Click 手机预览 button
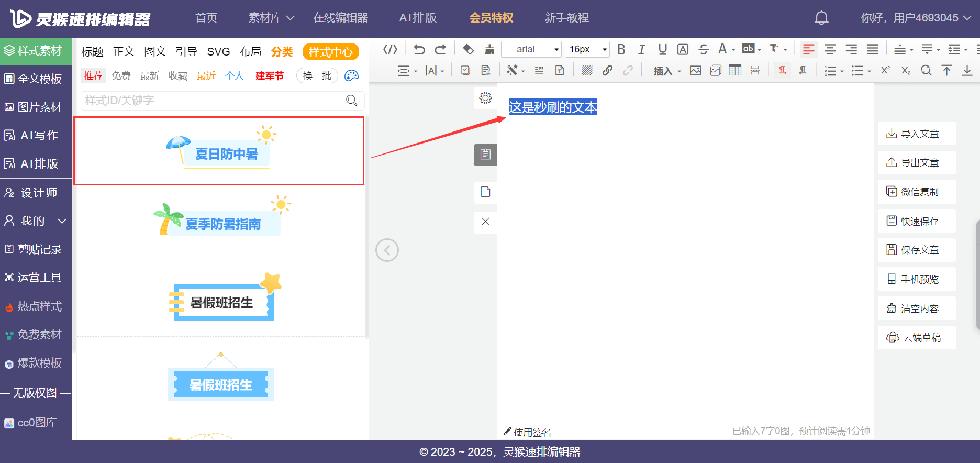980x463 pixels. click(917, 279)
